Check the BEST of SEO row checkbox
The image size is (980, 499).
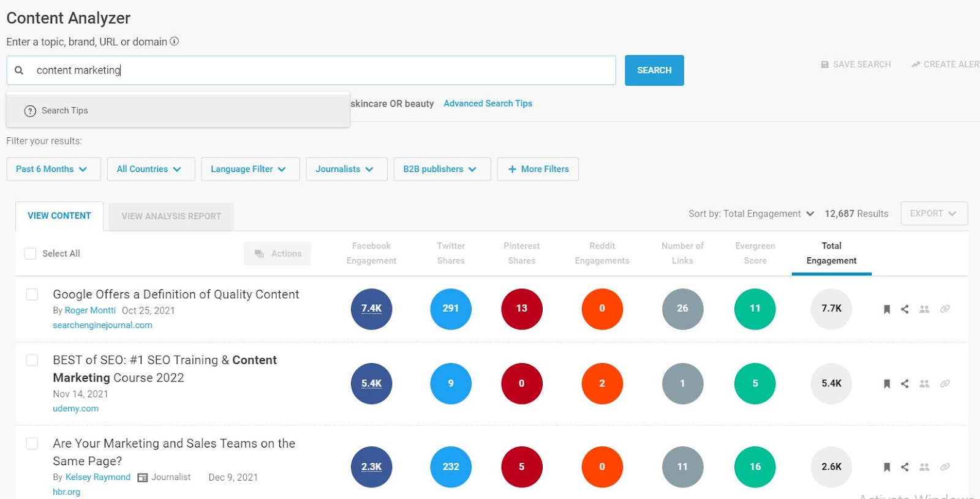tap(32, 360)
